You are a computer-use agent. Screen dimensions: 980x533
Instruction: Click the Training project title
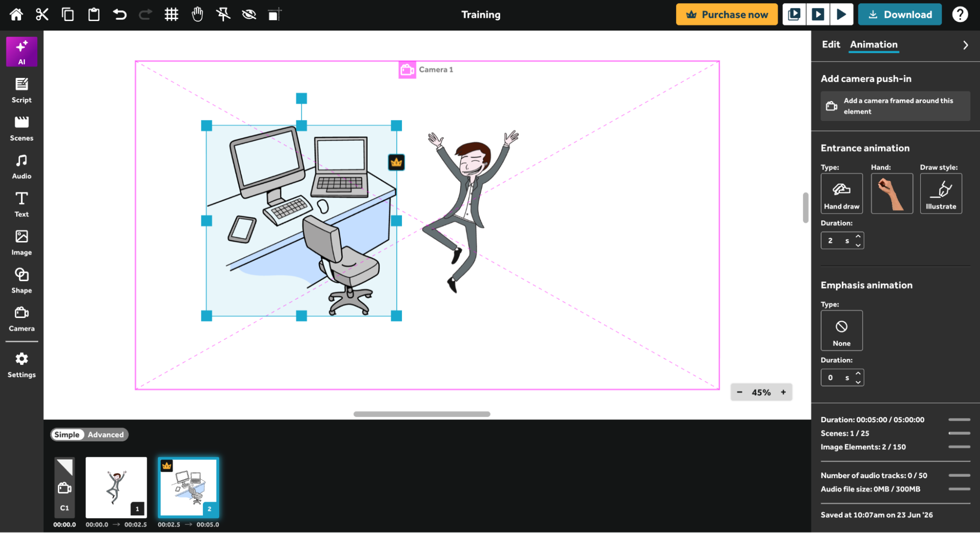(x=481, y=15)
